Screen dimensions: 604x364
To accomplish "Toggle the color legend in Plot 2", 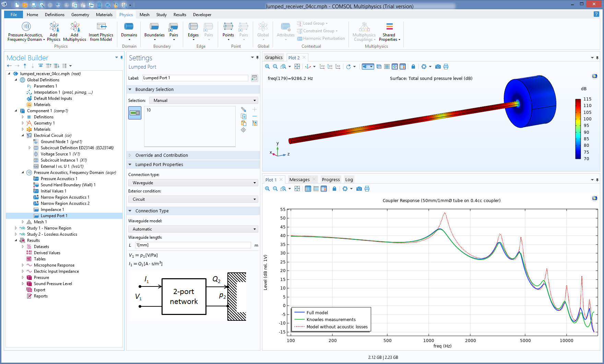I will pos(403,67).
